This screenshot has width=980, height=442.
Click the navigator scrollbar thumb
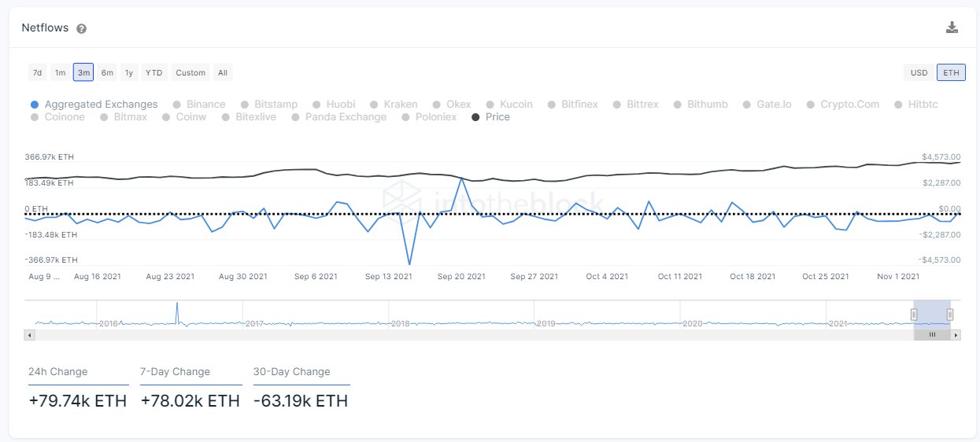point(932,334)
